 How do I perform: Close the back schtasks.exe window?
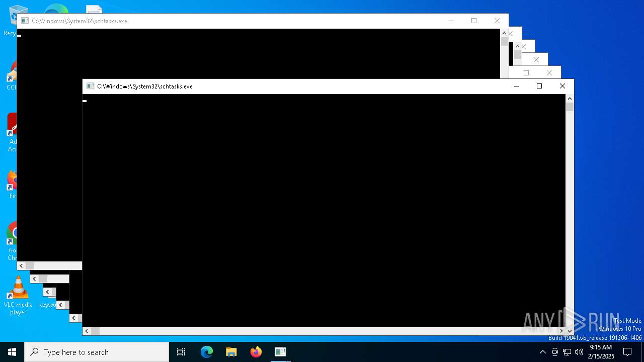point(497,21)
